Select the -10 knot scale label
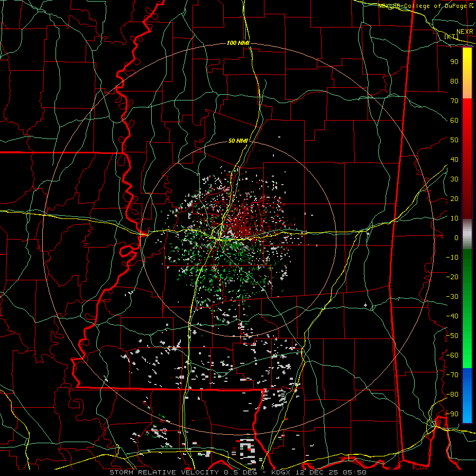This screenshot has width=476, height=476. click(452, 258)
